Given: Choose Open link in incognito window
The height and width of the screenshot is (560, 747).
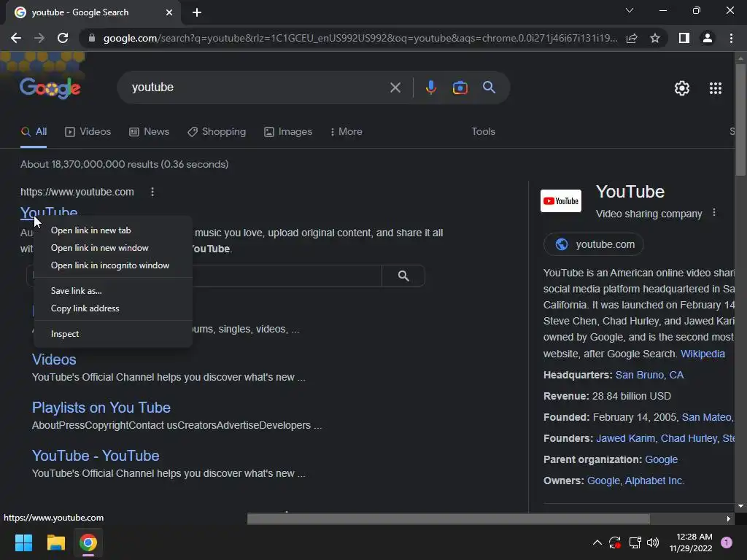Looking at the screenshot, I should pos(113,265).
